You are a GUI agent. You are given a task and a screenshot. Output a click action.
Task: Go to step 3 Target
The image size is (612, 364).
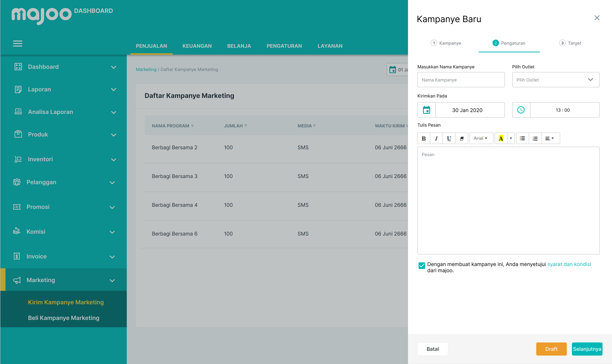click(x=570, y=43)
